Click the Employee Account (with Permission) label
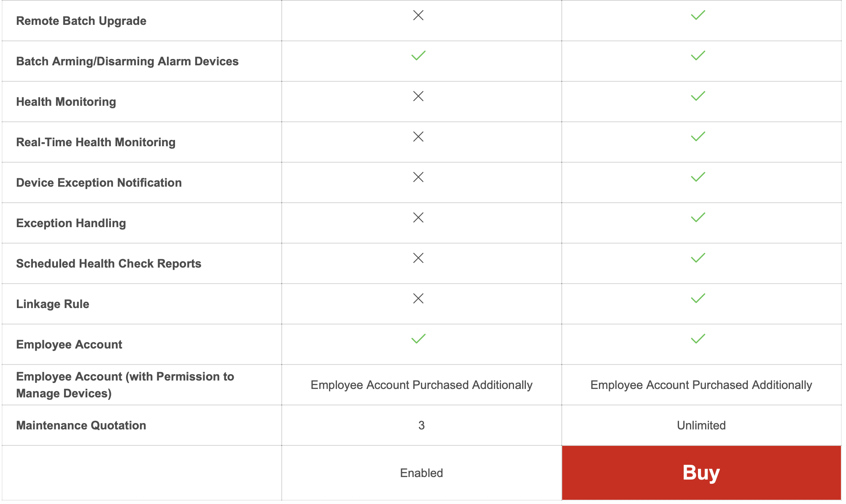Screen dimensions: 846x504 (x=125, y=385)
